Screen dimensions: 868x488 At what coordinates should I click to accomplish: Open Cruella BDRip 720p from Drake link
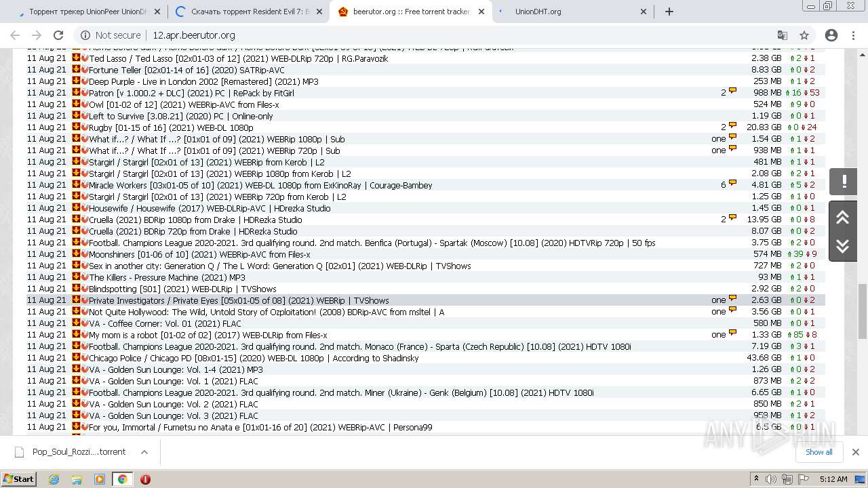193,232
